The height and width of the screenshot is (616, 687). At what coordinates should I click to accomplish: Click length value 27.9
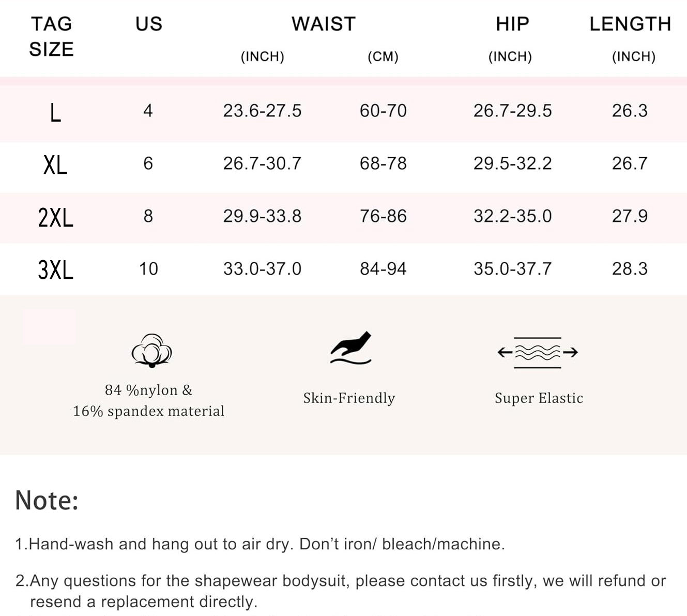tap(630, 216)
